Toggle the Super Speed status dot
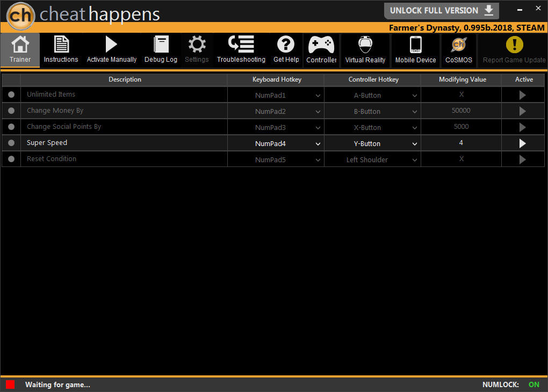Image resolution: width=548 pixels, height=392 pixels. (11, 143)
